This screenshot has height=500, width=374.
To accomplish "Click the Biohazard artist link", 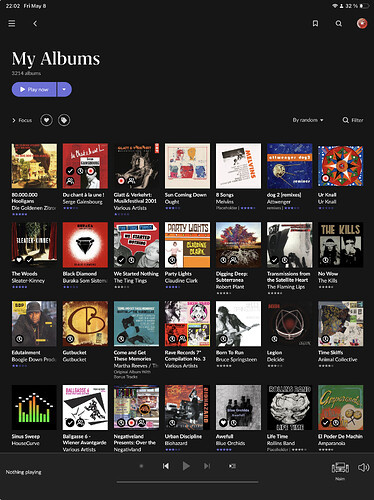I will (x=176, y=443).
